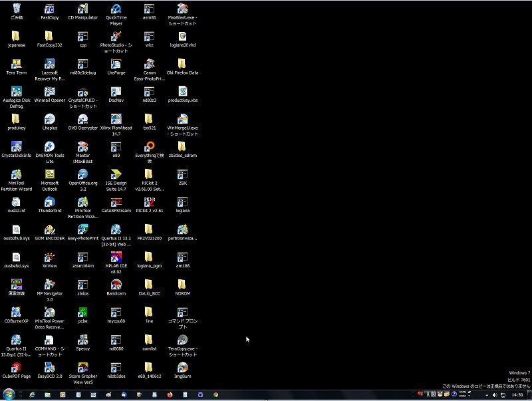
Task: Open DAEMON Tools Lite icon
Action: pos(49,147)
